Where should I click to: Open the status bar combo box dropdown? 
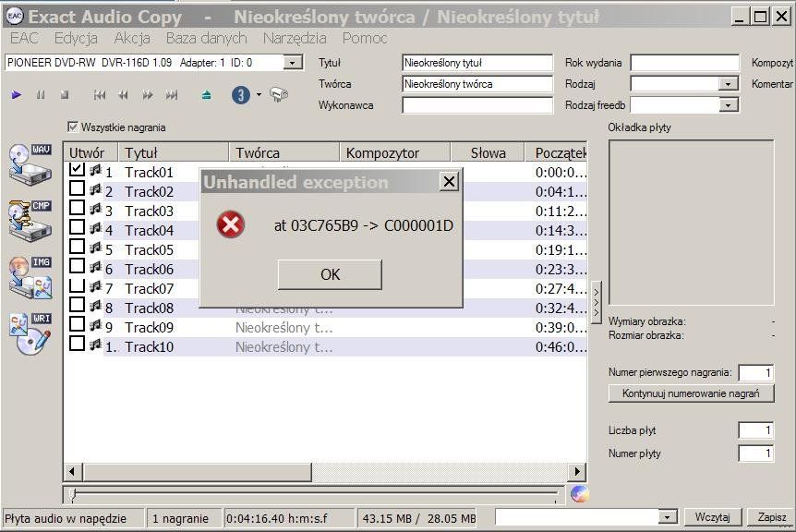click(667, 517)
